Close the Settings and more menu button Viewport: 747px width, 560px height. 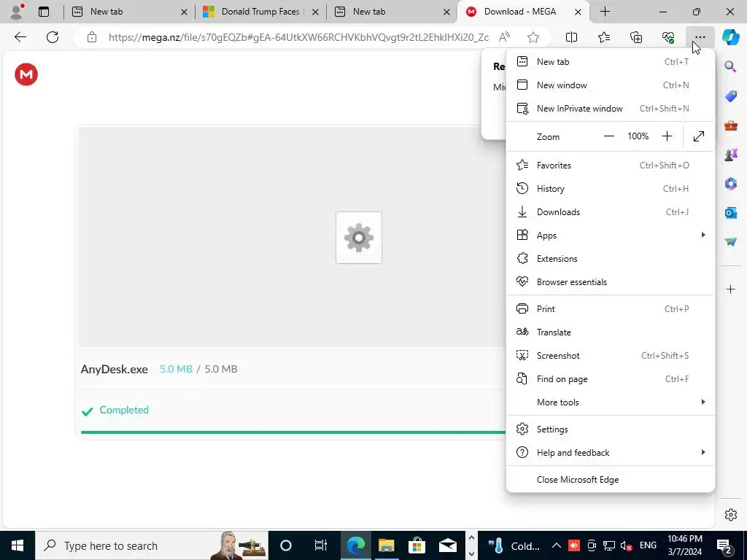[x=700, y=37]
